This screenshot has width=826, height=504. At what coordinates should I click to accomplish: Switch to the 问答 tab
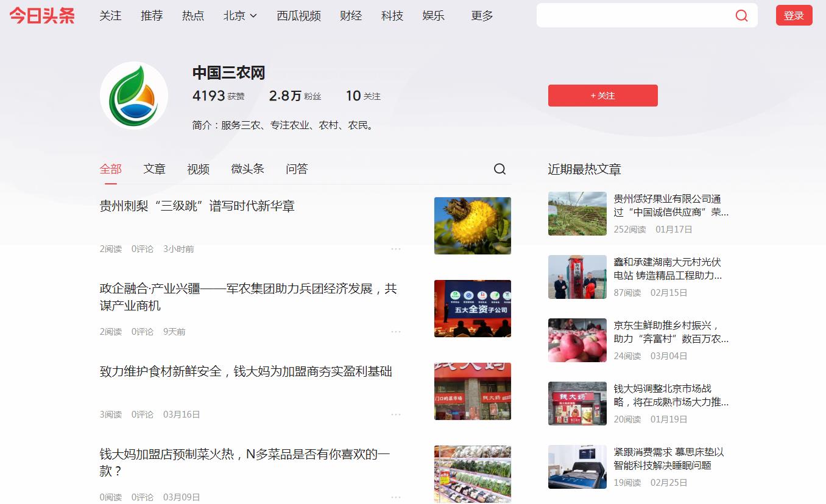(x=297, y=169)
